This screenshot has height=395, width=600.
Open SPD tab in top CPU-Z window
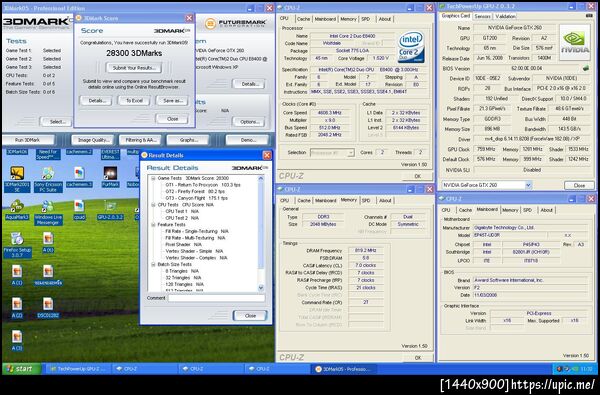click(366, 19)
